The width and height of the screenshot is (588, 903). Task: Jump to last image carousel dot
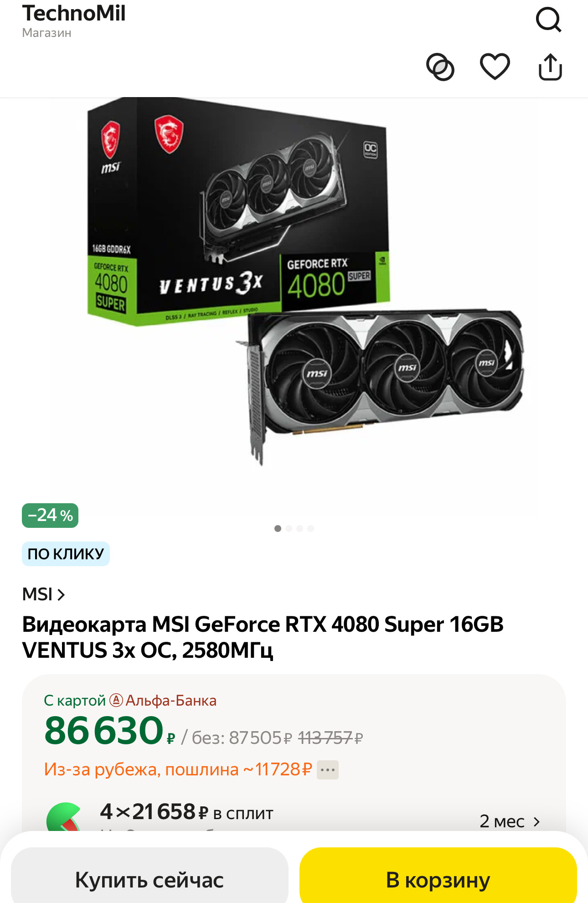point(311,528)
